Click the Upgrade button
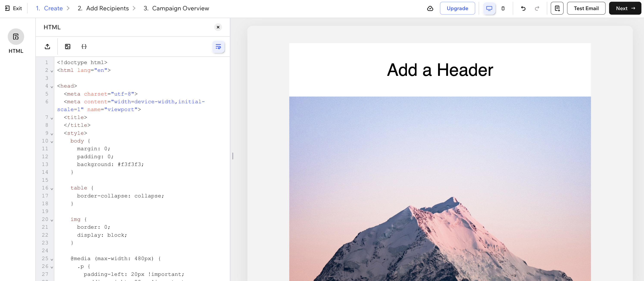The image size is (644, 281). click(457, 8)
